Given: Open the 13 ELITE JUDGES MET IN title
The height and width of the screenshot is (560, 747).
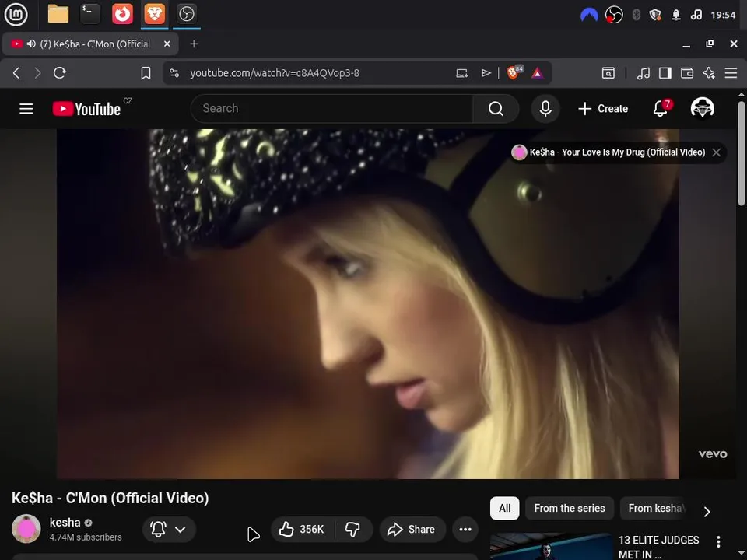Looking at the screenshot, I should 658,547.
